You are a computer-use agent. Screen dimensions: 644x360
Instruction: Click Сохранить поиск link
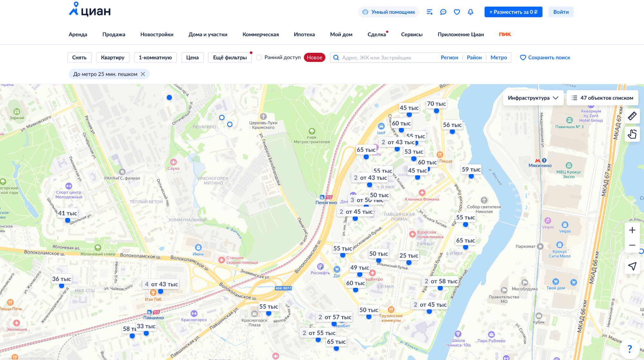coord(545,57)
